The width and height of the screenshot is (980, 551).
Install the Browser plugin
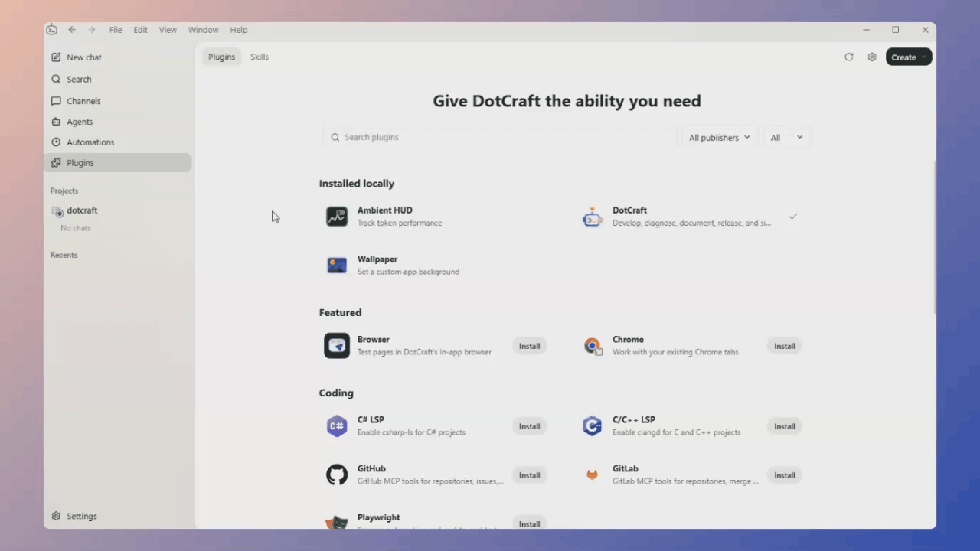(529, 346)
